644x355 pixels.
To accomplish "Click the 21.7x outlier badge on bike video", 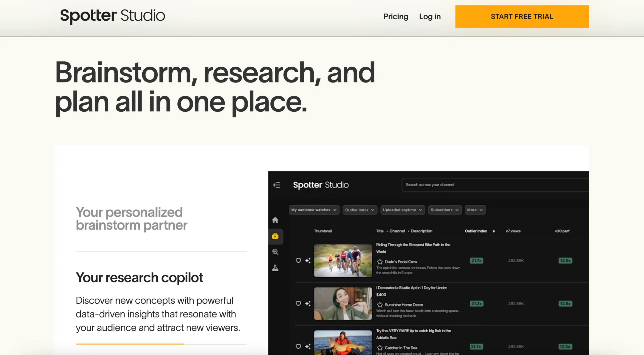I will [x=476, y=261].
